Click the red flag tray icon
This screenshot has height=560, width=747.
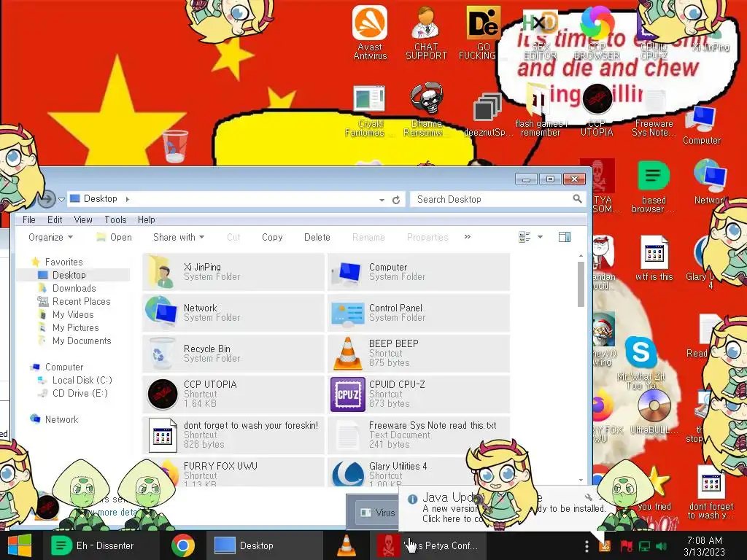tap(626, 546)
